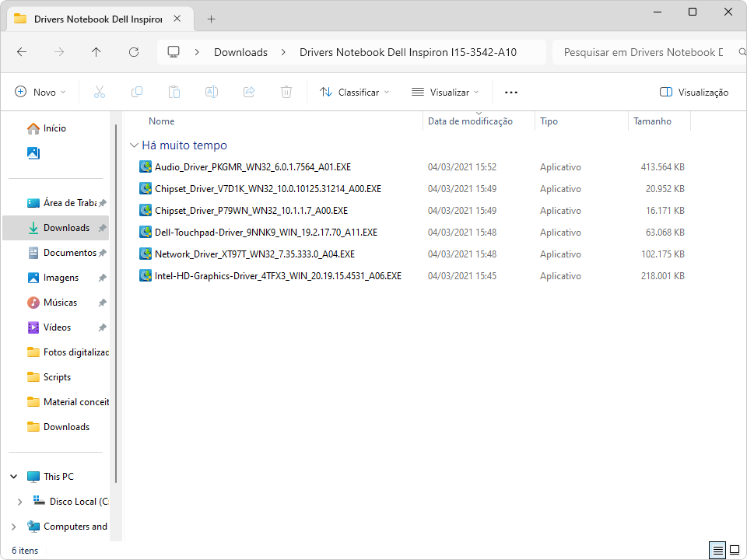Expand the chevron after Downloads in address bar

click(x=283, y=52)
